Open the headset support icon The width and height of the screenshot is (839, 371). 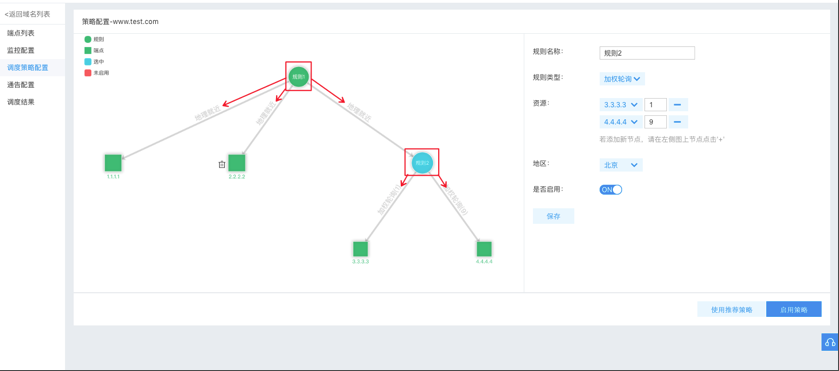(830, 342)
